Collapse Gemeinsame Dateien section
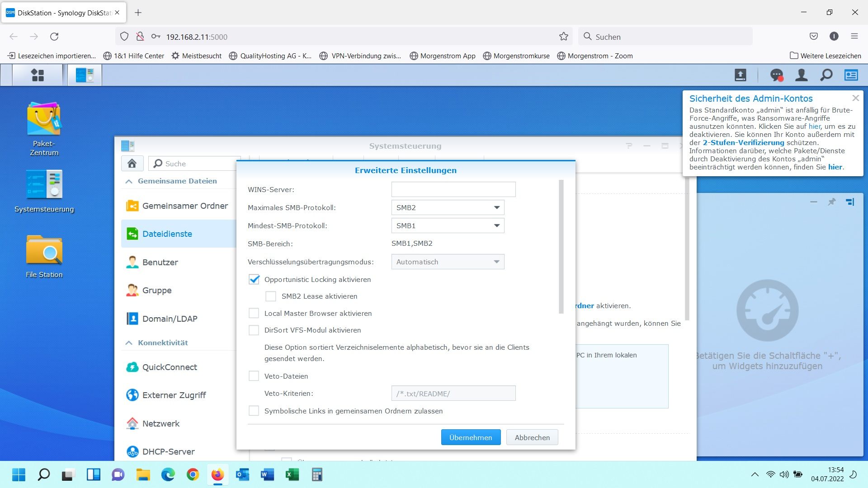Viewport: 868px width, 488px height. click(x=129, y=181)
